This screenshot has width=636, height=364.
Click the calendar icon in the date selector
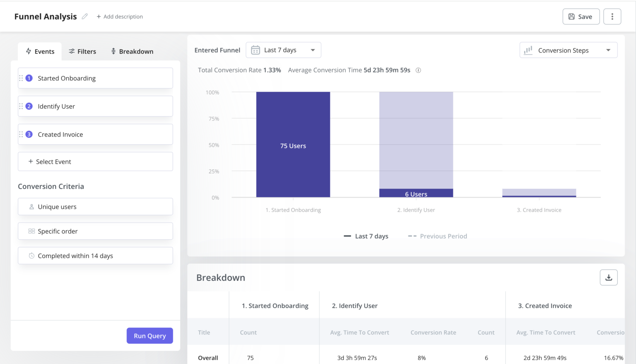coord(255,50)
